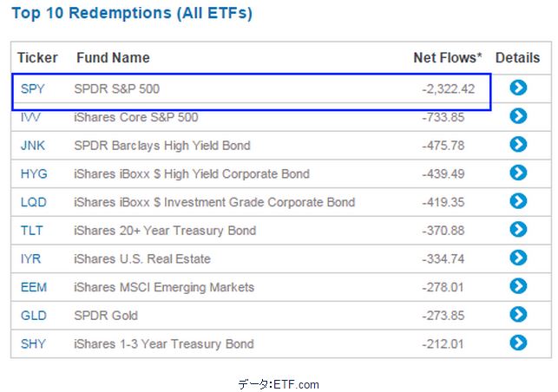Viewport: 558px width, 392px height.
Task: Click the Net Flows column header
Action: 447,58
